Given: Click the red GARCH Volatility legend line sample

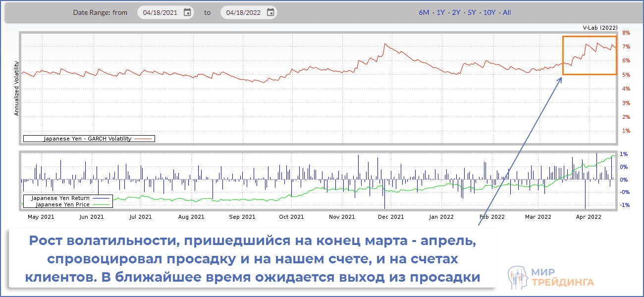Looking at the screenshot, I should coord(143,139).
